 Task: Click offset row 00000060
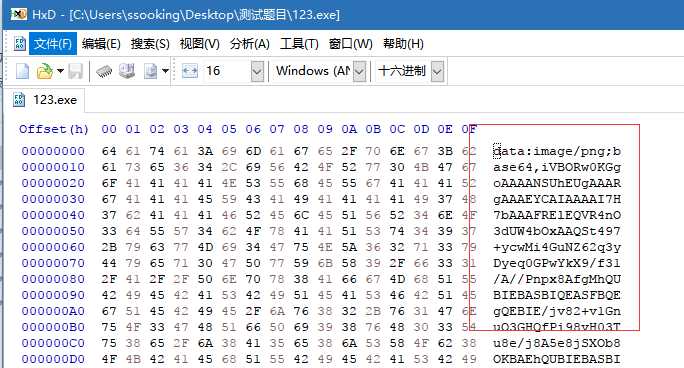(x=53, y=247)
